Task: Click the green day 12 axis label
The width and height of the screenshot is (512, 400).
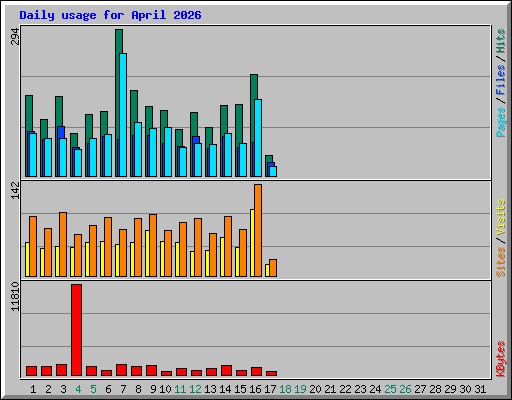Action: (x=195, y=389)
